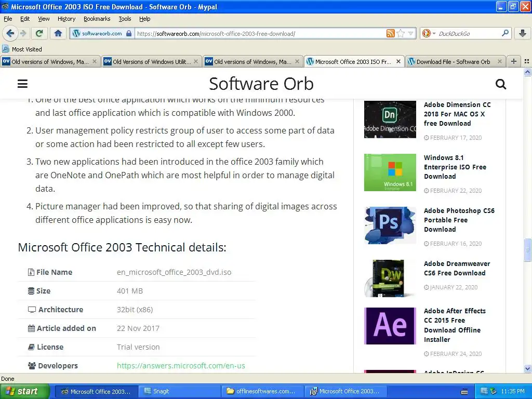Click the 11:35 PM system clock
532x399 pixels.
[x=513, y=391]
